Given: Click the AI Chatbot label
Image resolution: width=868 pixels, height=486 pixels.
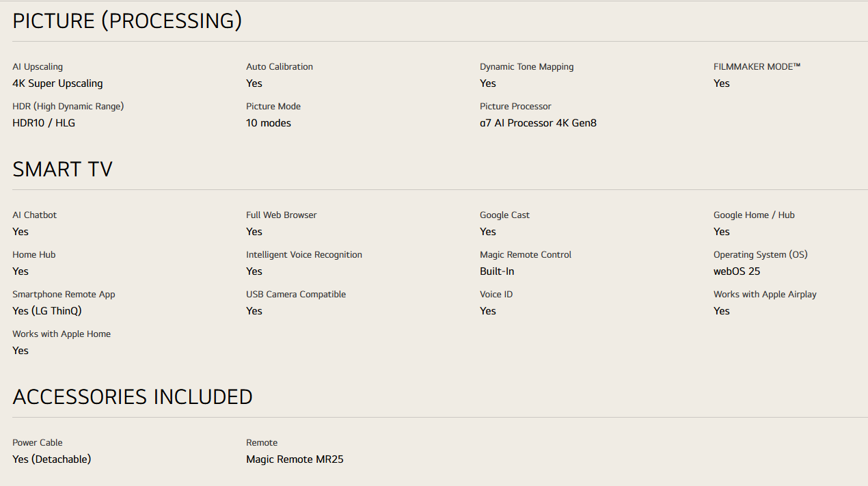Looking at the screenshot, I should click(x=35, y=215).
